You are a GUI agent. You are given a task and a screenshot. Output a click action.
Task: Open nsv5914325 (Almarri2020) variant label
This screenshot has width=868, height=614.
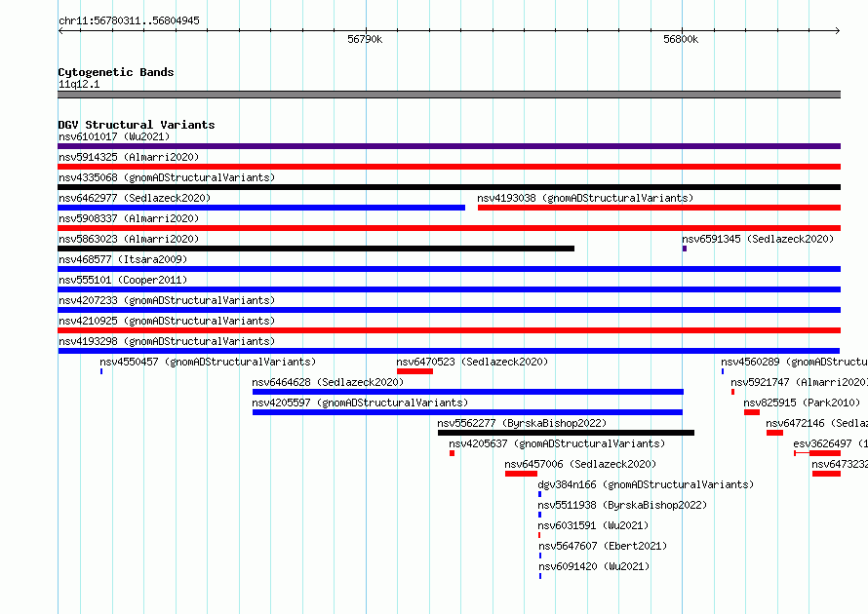[129, 157]
